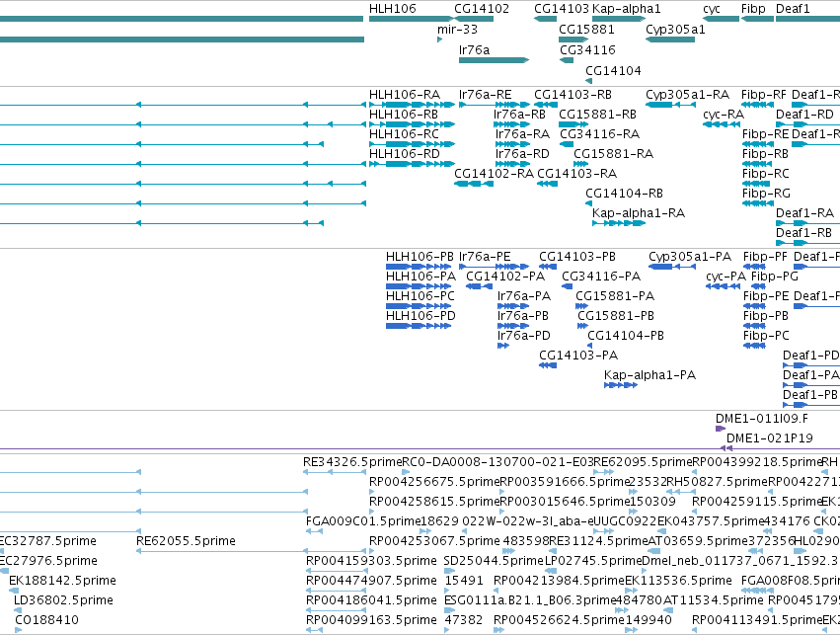Select the RP004099163.5prime EST label
The height and width of the screenshot is (635, 840).
[x=371, y=620]
